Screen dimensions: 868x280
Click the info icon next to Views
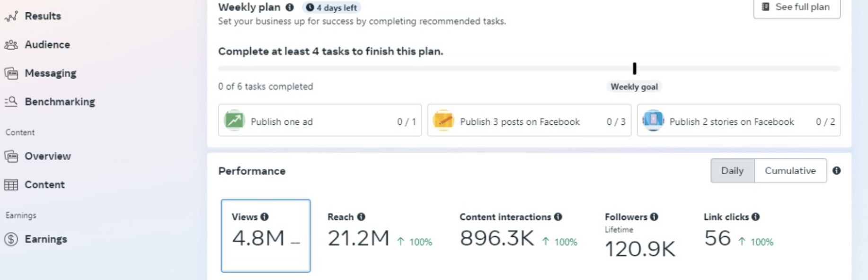265,217
